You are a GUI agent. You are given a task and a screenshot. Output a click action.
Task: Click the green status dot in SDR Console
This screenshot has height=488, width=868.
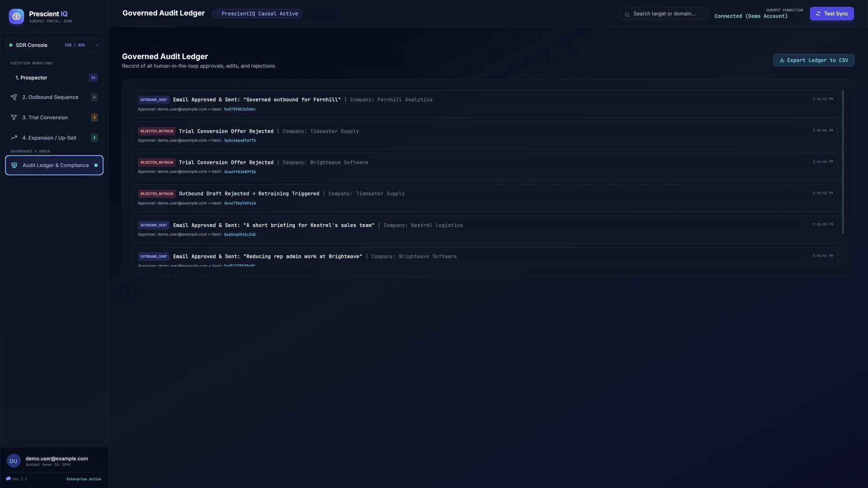point(11,45)
